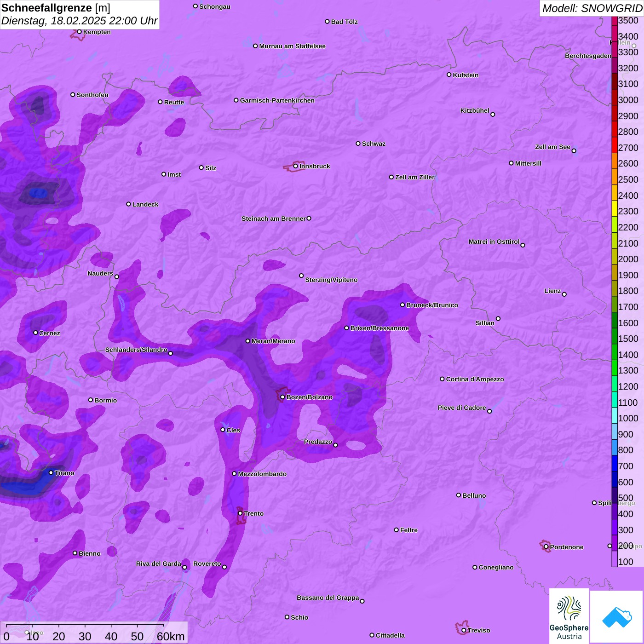Select the Kufstein location dot
The image size is (644, 644).
coord(449,75)
